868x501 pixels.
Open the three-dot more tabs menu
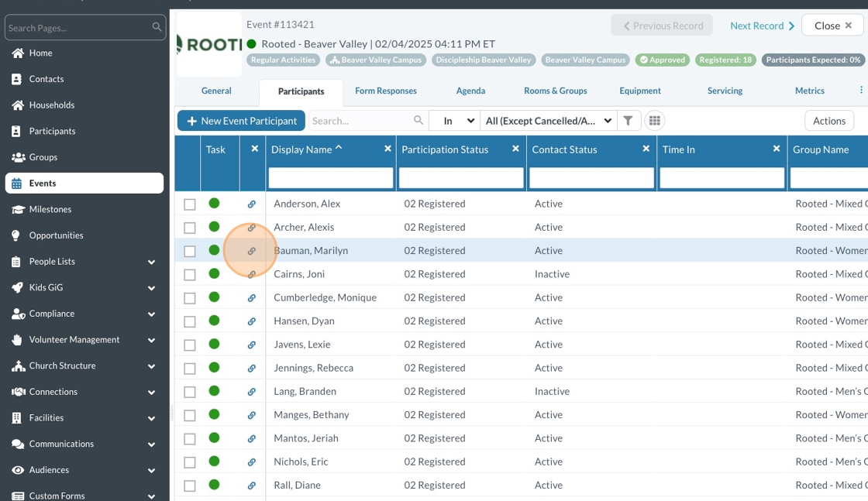pos(862,91)
